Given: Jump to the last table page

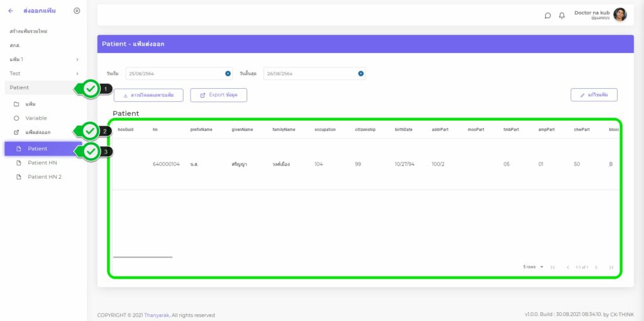Looking at the screenshot, I should (x=611, y=267).
